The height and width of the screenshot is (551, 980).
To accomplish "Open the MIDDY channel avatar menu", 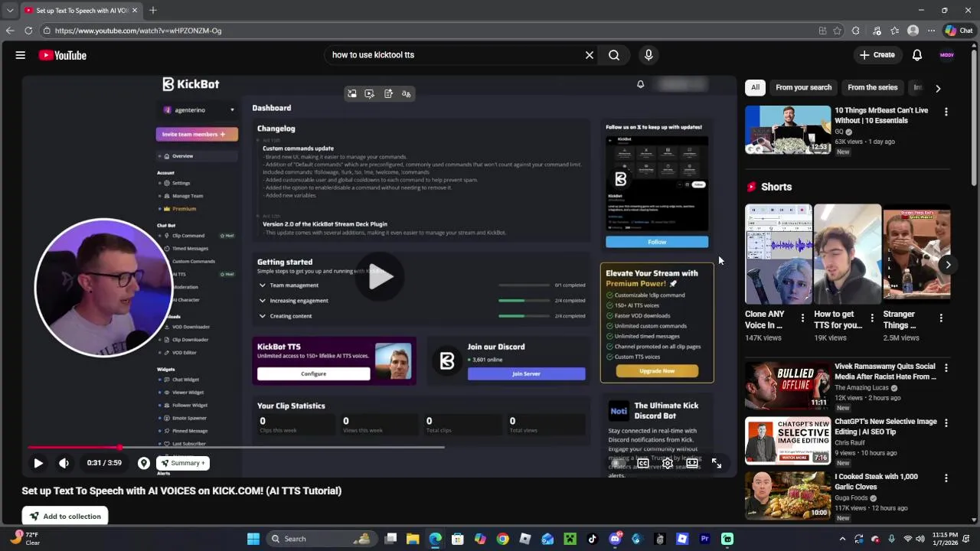I will tap(947, 55).
